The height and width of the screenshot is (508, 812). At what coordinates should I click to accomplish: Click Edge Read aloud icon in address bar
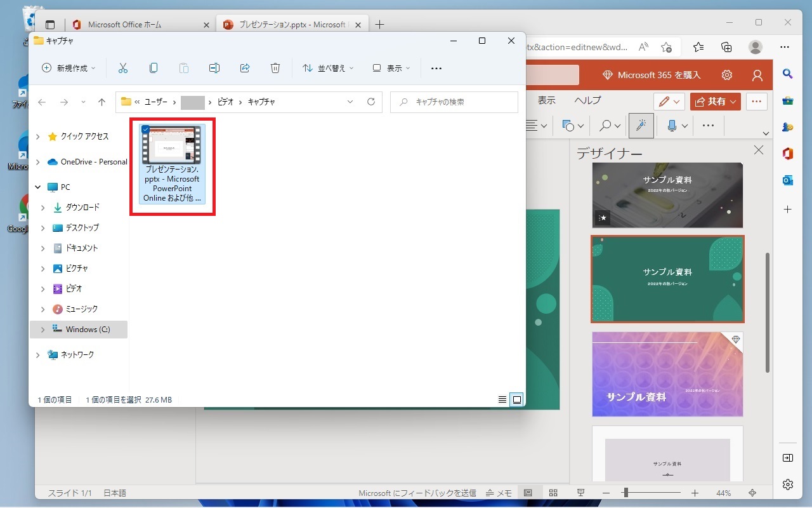(643, 47)
